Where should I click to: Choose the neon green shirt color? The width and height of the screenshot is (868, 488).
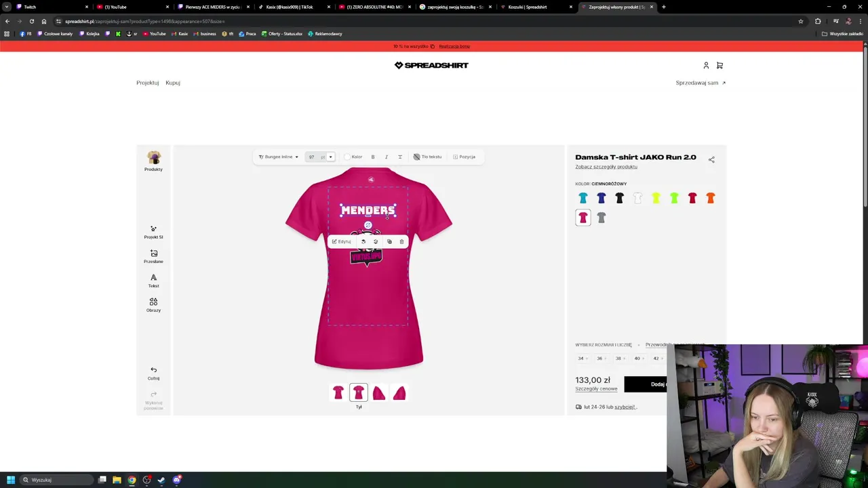coord(674,198)
